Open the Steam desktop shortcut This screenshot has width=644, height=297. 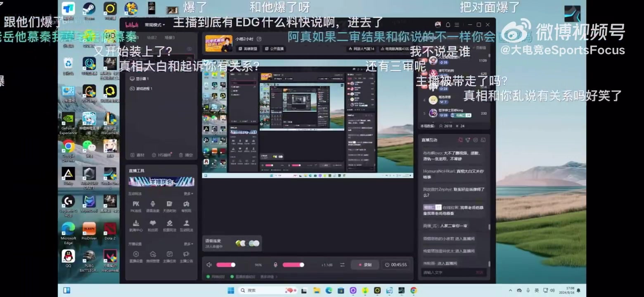(x=89, y=11)
